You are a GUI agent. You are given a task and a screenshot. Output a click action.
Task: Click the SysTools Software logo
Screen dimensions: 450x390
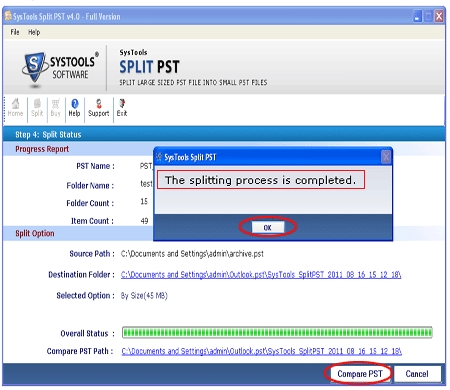click(60, 68)
